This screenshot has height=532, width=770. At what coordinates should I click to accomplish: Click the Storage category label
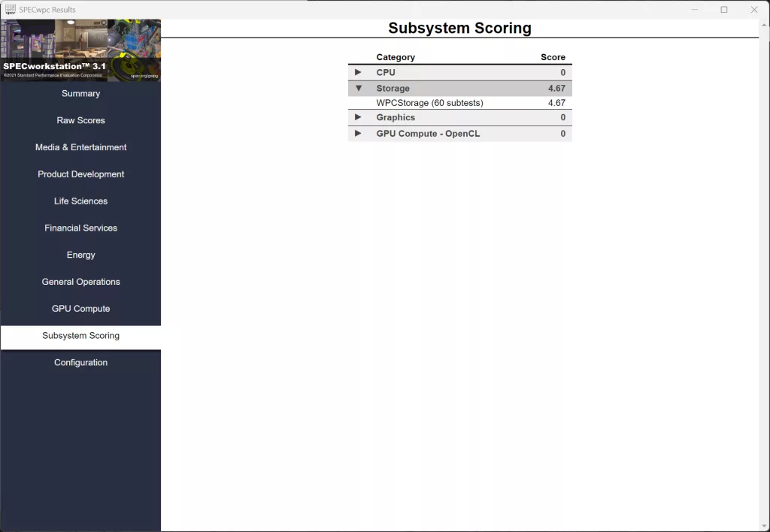tap(393, 89)
